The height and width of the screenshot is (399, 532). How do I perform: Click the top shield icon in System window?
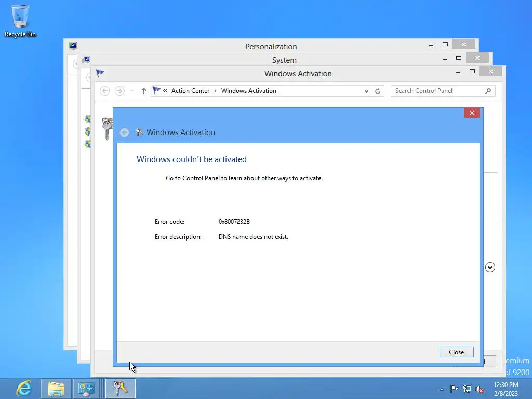point(87,119)
